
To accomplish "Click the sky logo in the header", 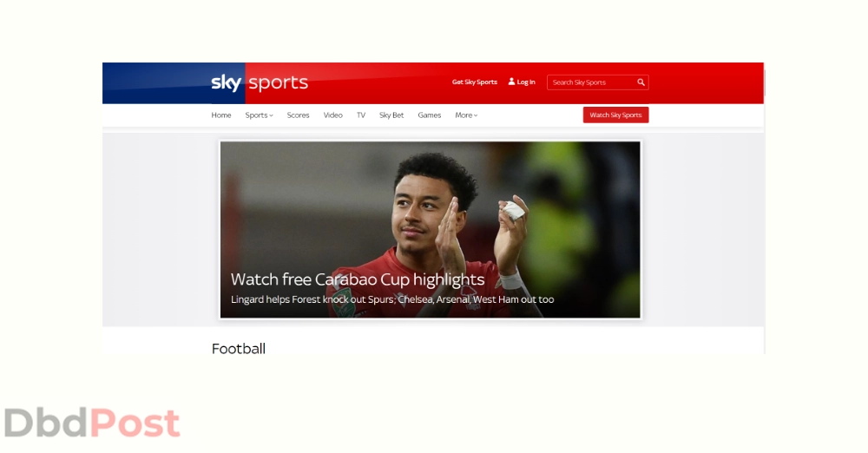I will [x=226, y=83].
